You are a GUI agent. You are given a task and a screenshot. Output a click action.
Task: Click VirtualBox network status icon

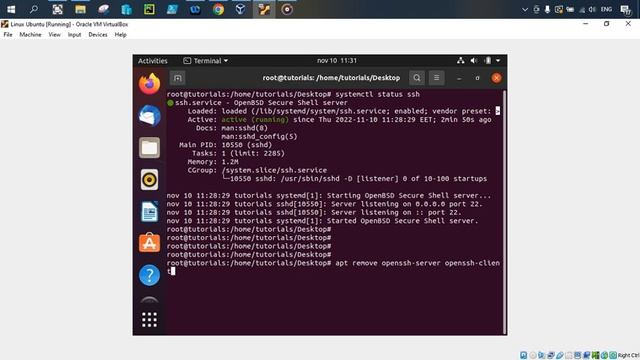coord(551,355)
